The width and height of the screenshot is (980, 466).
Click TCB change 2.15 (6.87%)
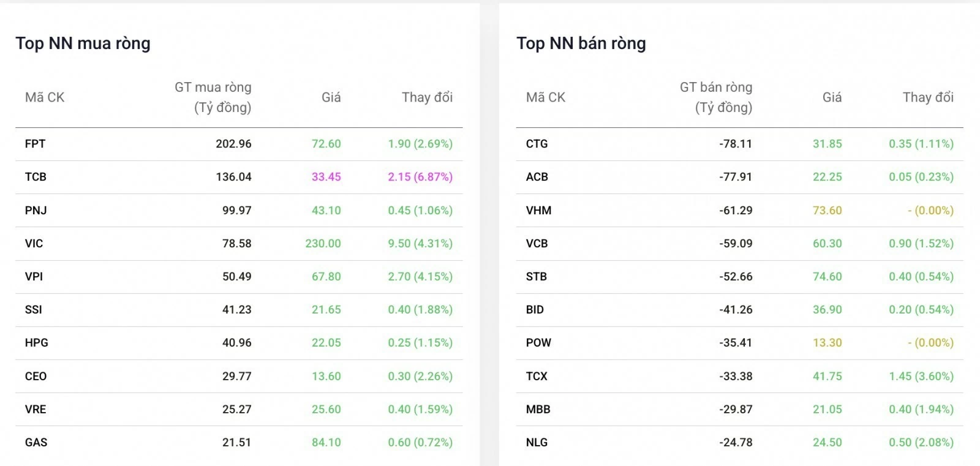[420, 177]
